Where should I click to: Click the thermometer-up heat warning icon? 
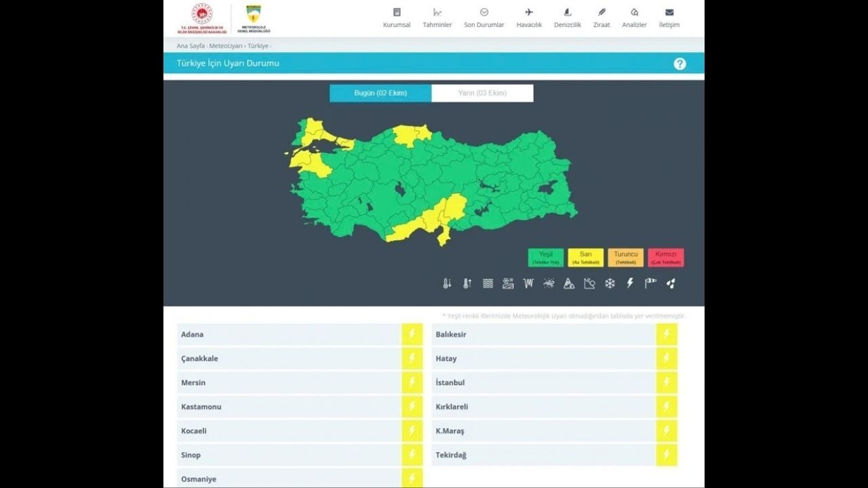[467, 283]
